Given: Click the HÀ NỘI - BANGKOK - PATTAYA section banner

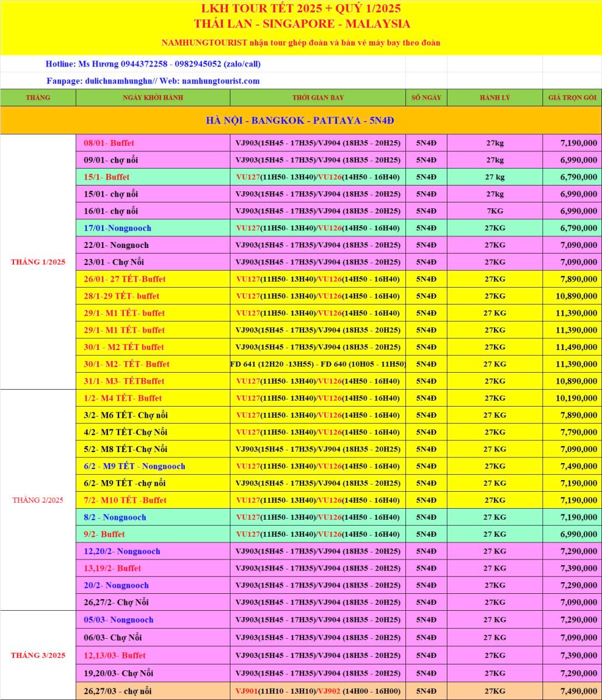Looking at the screenshot, I should tap(300, 120).
